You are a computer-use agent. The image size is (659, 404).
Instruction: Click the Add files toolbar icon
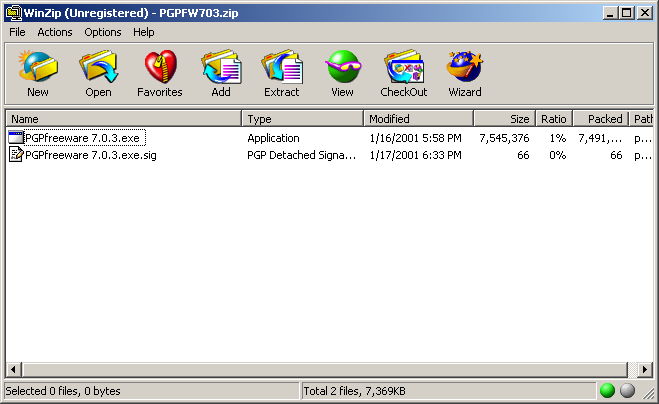221,66
